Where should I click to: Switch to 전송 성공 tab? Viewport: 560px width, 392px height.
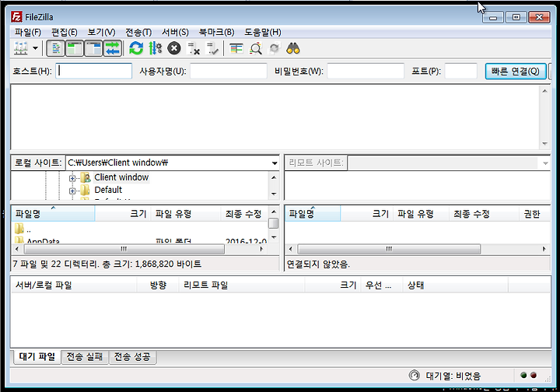point(132,357)
